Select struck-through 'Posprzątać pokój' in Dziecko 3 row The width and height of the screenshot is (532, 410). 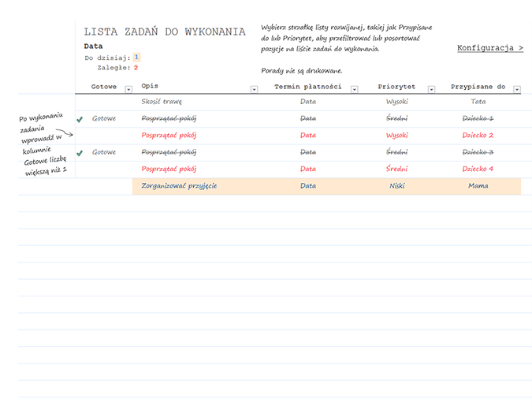pyautogui.click(x=169, y=151)
